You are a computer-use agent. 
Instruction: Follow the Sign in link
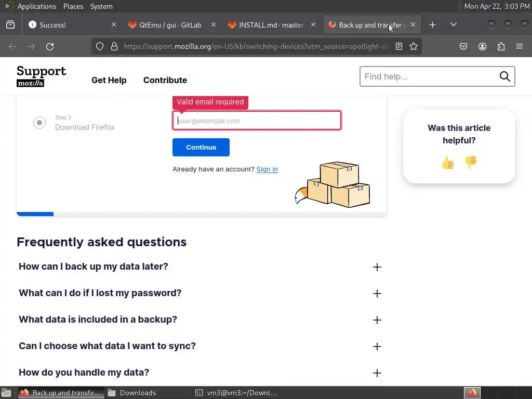coord(267,169)
